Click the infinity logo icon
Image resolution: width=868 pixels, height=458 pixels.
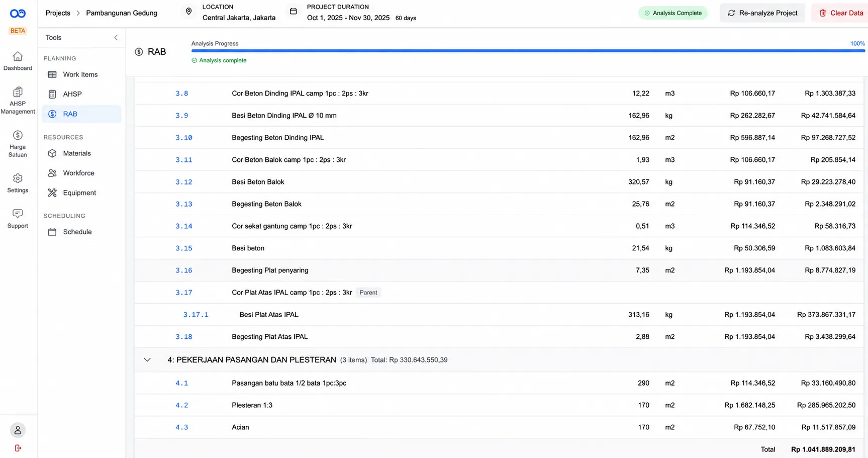18,14
